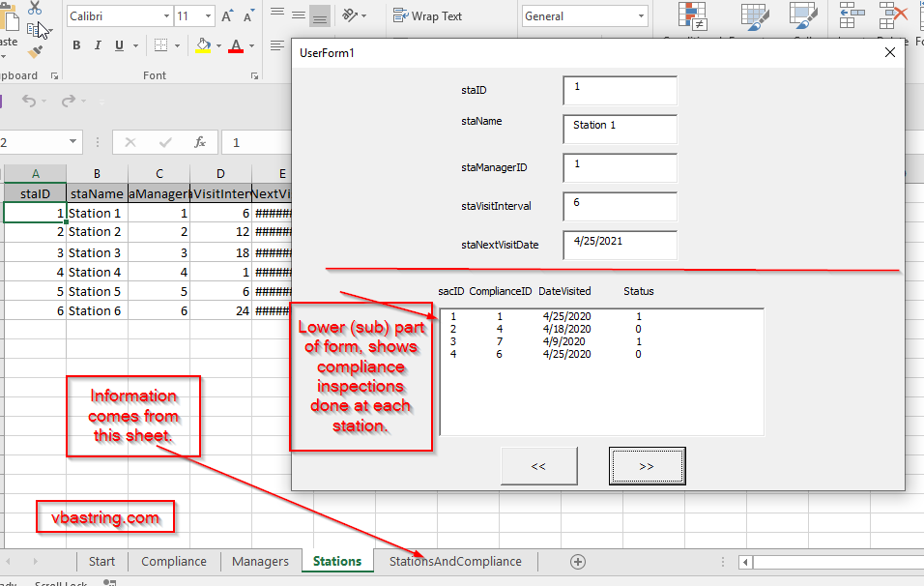
Task: Click the Increase Font Size icon
Action: coord(227,16)
